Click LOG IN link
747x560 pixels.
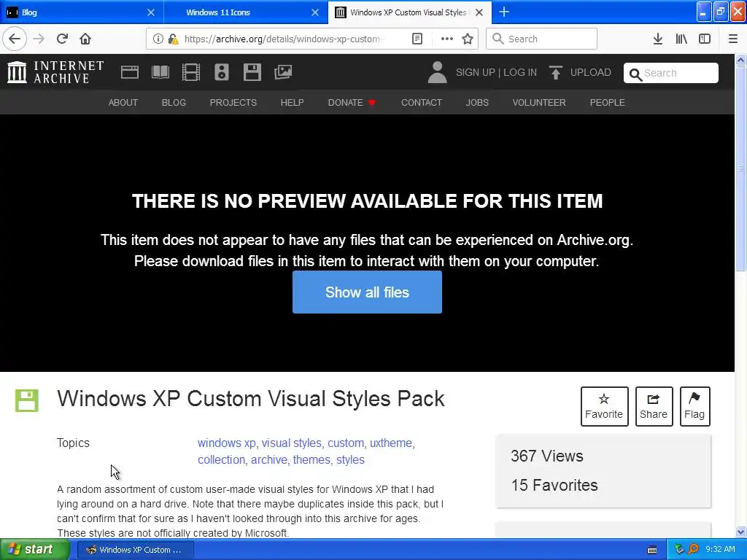coord(520,72)
